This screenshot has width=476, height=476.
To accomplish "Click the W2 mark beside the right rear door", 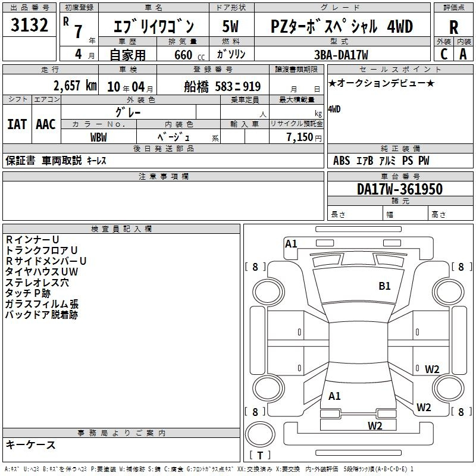I will [432, 369].
